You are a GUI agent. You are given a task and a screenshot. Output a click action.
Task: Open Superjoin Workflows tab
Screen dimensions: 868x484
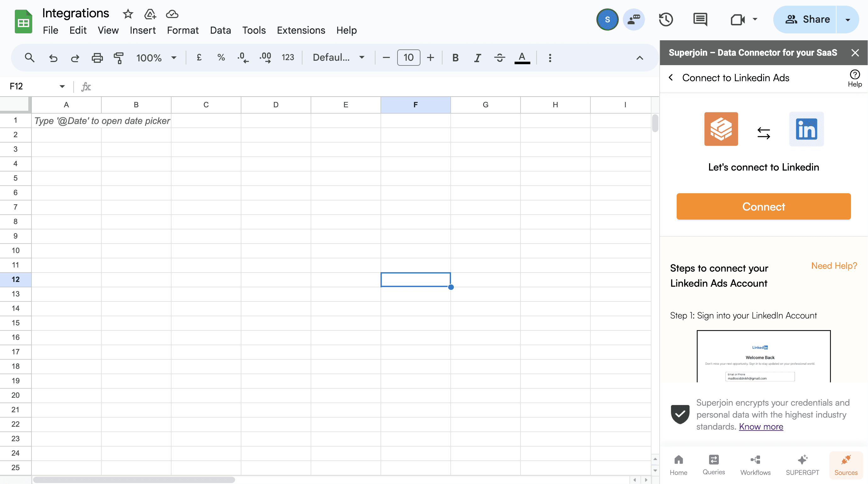point(755,465)
